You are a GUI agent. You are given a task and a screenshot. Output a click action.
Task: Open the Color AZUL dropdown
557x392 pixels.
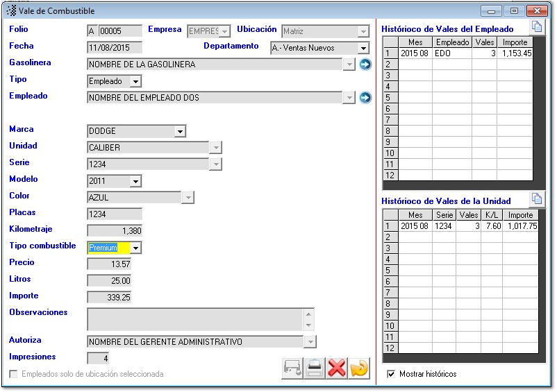[x=188, y=198]
